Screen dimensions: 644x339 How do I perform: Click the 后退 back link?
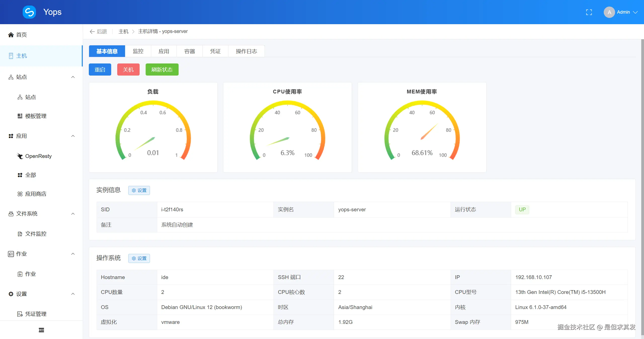[x=98, y=31]
